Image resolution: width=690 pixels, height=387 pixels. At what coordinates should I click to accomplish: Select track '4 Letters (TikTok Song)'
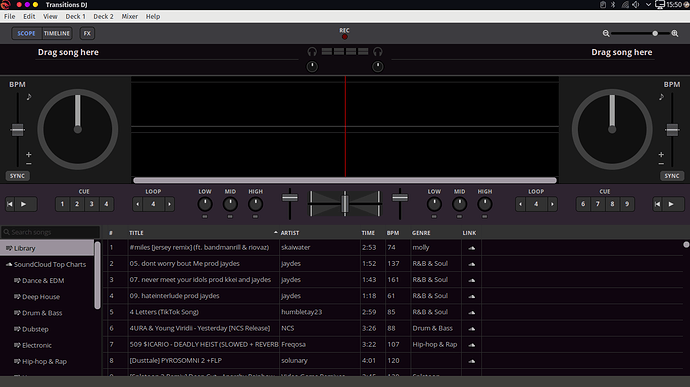click(x=164, y=312)
